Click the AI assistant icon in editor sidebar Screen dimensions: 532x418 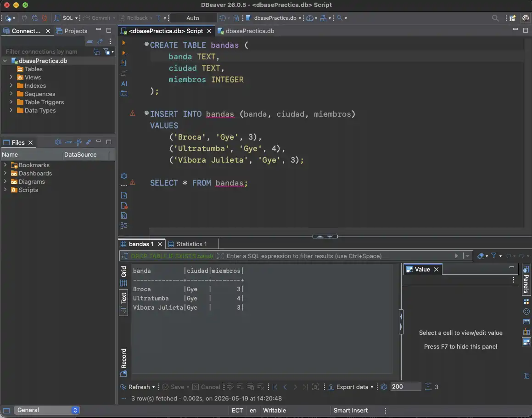coord(124,84)
